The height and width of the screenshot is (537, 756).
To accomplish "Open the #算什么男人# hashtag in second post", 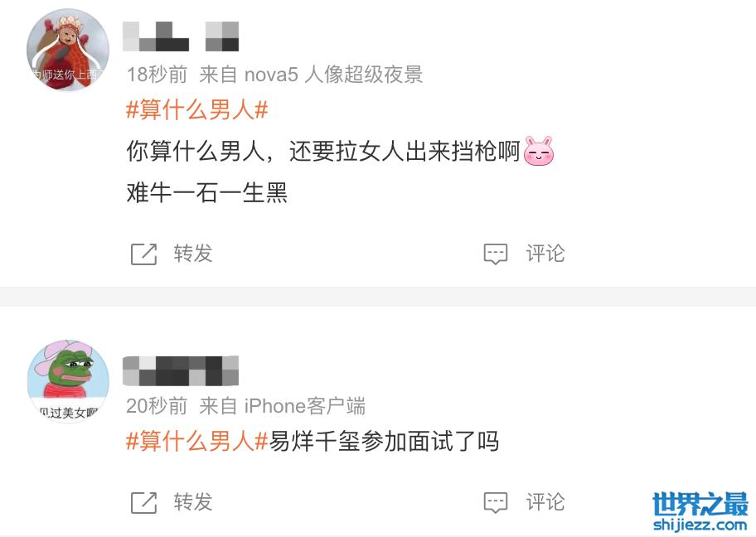I will coord(196,441).
